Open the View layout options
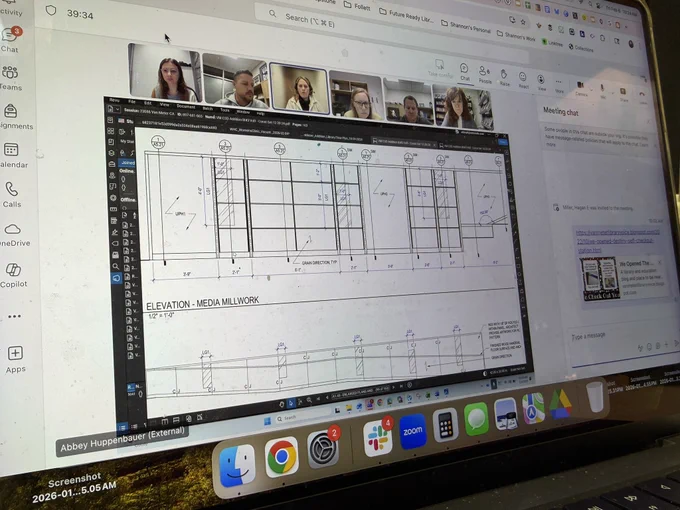 541,82
